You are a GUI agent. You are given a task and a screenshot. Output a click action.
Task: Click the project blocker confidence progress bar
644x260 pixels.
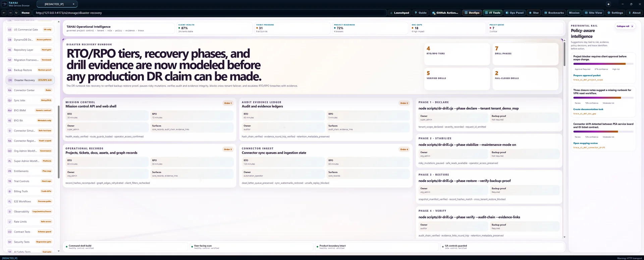click(x=603, y=64)
